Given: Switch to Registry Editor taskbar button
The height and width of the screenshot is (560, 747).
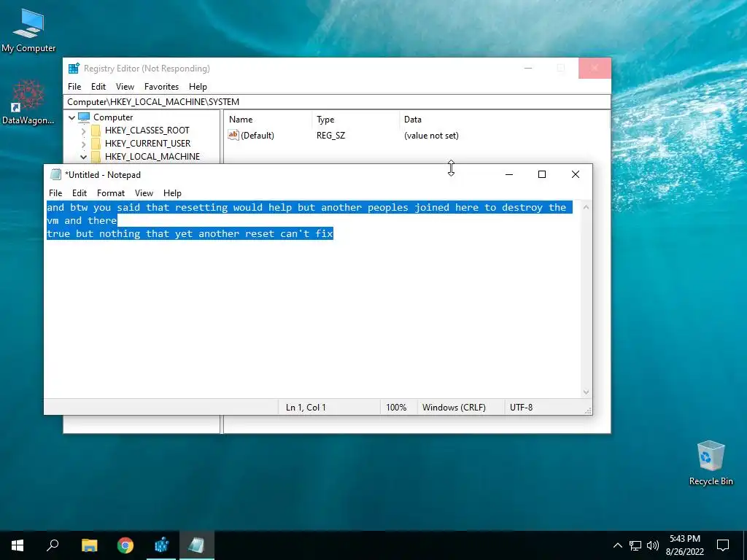Looking at the screenshot, I should tap(161, 545).
